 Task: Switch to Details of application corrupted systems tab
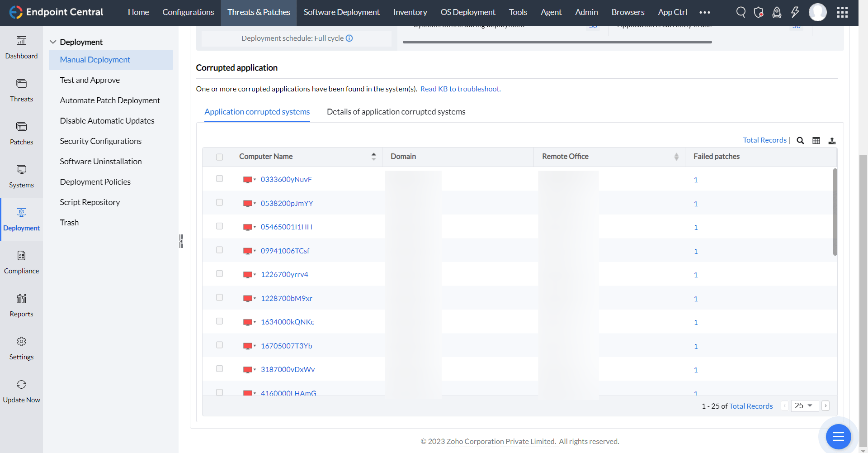coord(396,112)
